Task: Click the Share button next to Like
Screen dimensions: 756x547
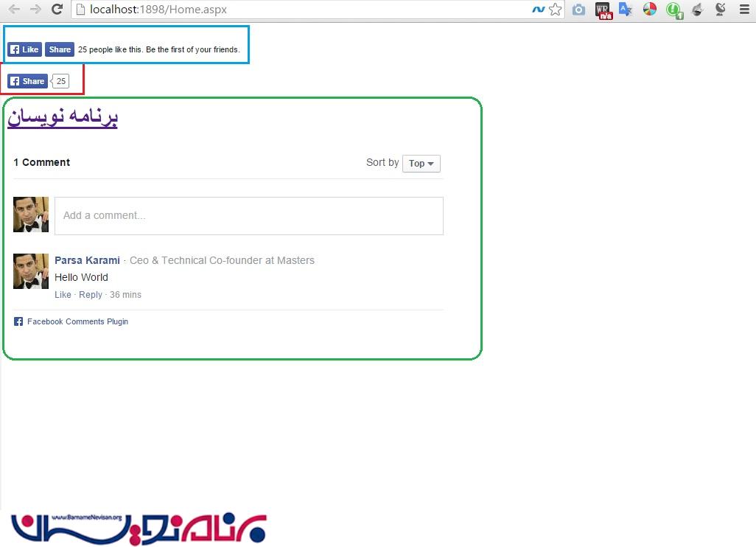Action: tap(60, 49)
